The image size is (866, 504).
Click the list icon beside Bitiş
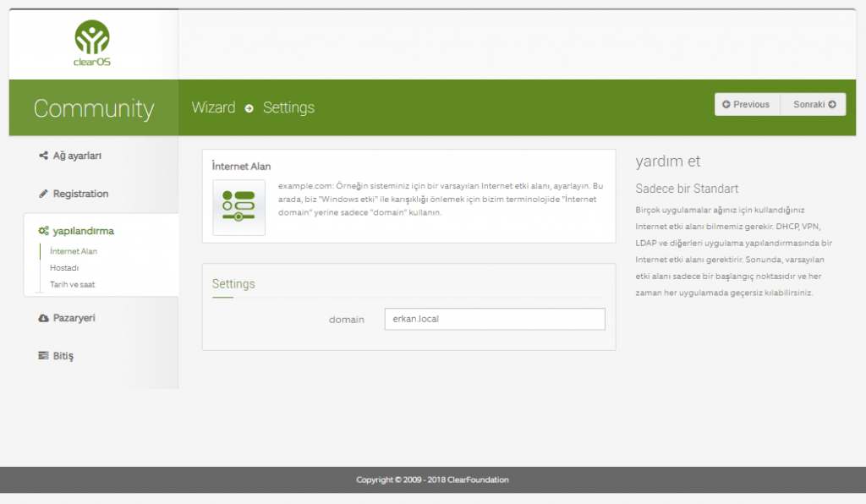44,356
